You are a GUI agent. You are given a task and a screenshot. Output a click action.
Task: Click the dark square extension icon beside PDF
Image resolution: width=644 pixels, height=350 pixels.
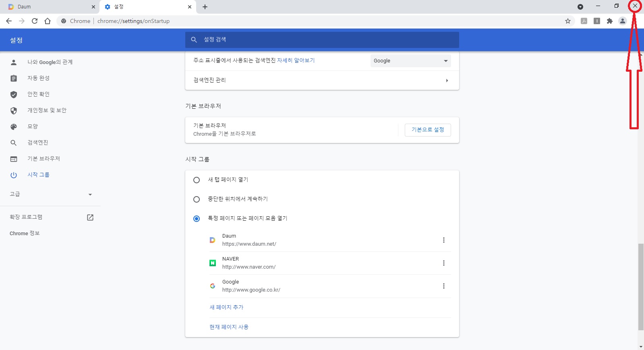tap(597, 21)
